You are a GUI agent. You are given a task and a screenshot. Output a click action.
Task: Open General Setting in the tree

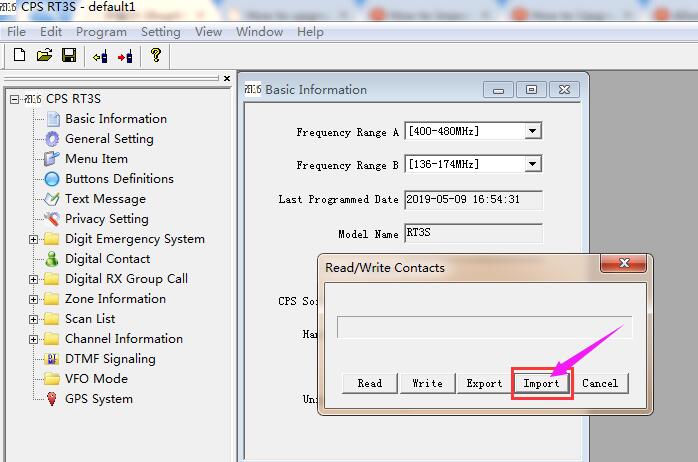[x=109, y=139]
